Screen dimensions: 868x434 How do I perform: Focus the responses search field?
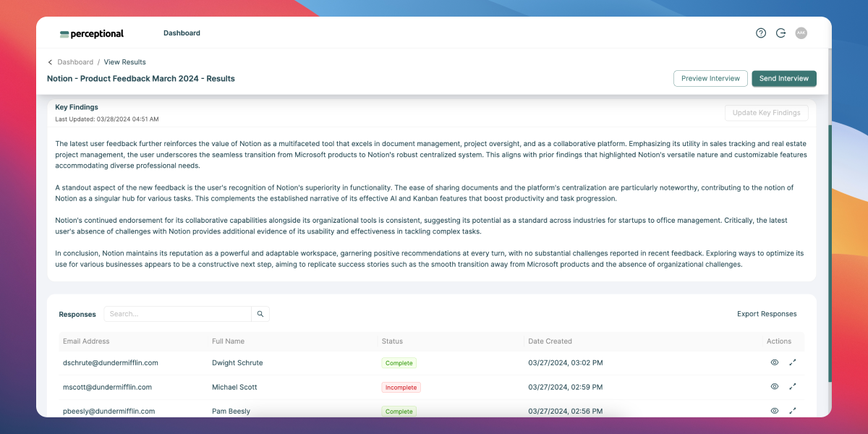tap(178, 314)
